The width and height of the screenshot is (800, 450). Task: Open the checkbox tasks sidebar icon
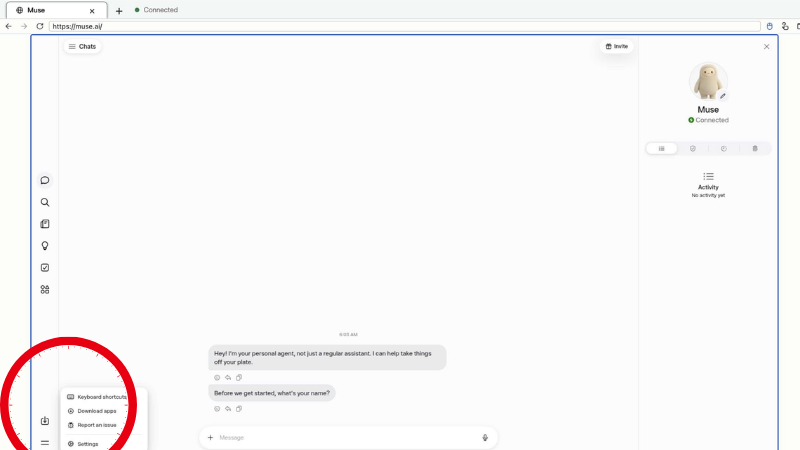tap(45, 268)
